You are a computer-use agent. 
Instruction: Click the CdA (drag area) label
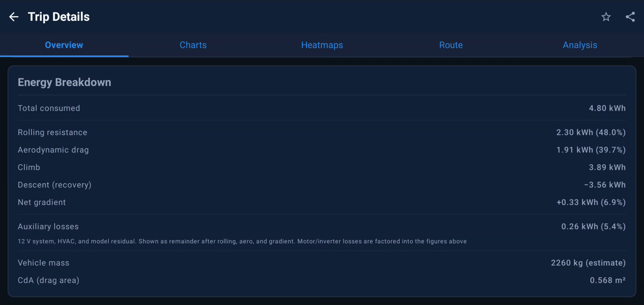48,280
